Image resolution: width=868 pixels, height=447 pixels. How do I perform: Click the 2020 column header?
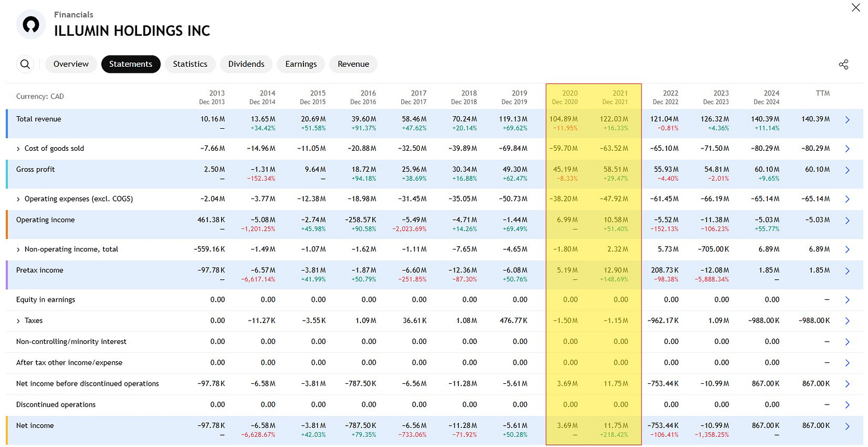click(x=564, y=97)
